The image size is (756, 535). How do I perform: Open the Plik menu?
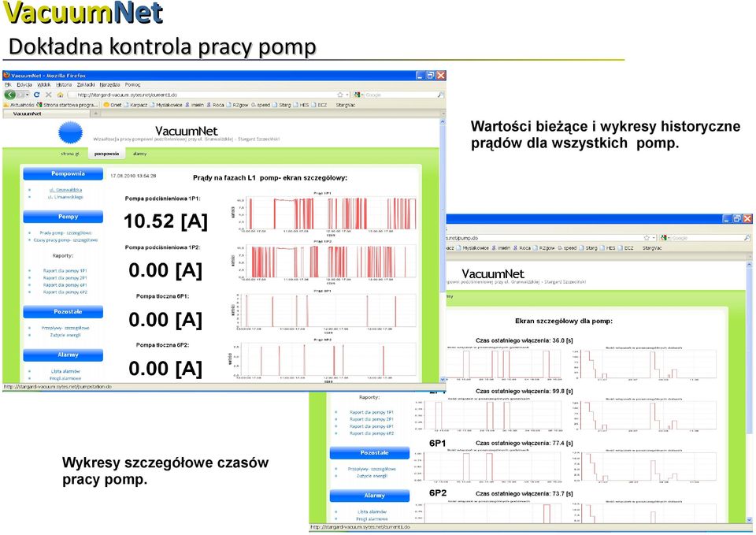coord(8,84)
